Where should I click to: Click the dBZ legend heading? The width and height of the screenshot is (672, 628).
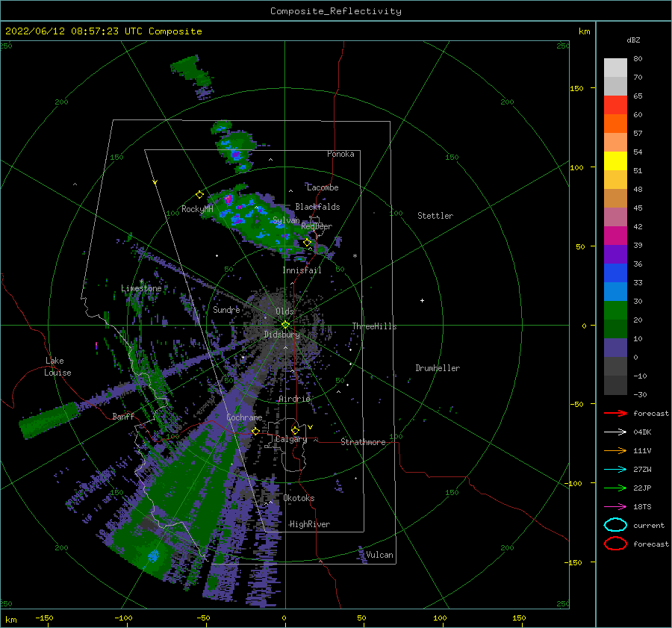point(633,40)
